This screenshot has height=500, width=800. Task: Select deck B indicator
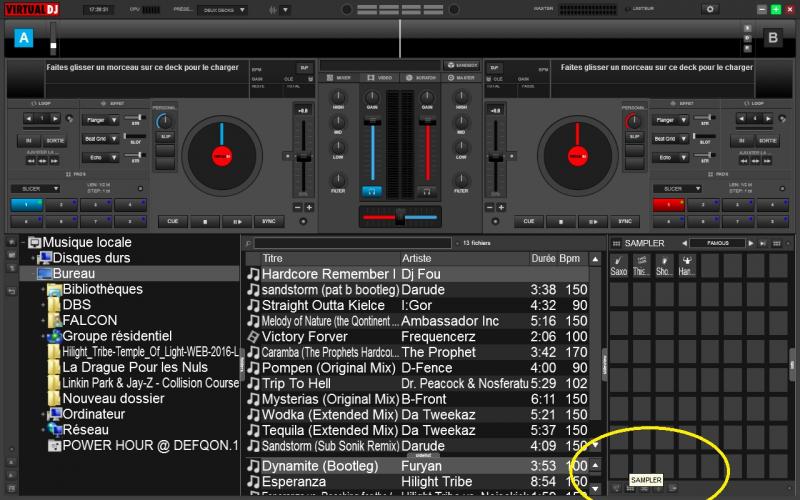click(x=773, y=38)
